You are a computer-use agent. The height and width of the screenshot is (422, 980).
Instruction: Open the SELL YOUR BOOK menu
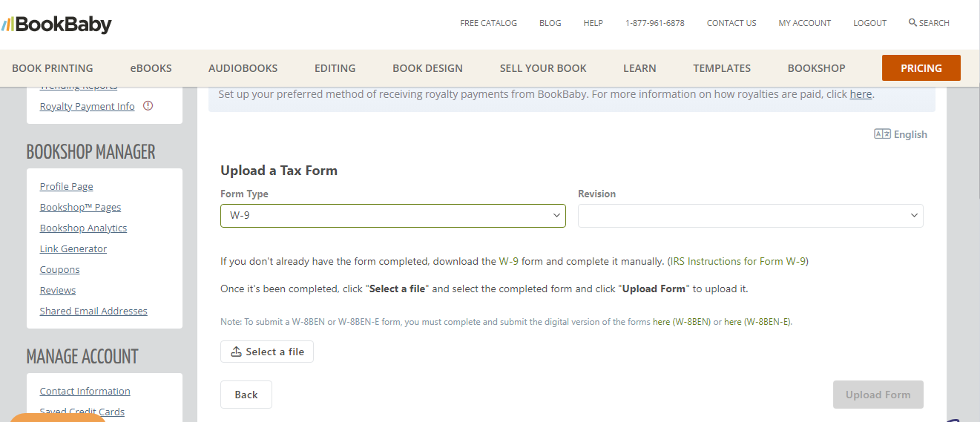543,68
